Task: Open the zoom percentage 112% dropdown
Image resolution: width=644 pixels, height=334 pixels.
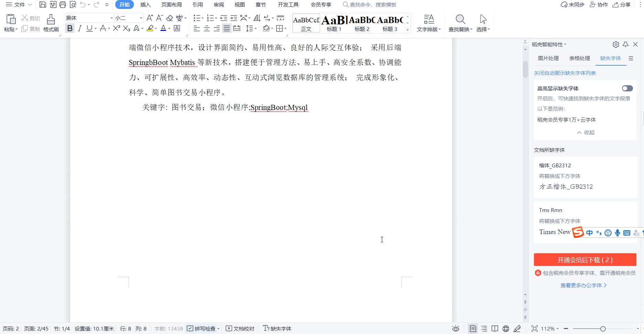Action: [x=550, y=329]
